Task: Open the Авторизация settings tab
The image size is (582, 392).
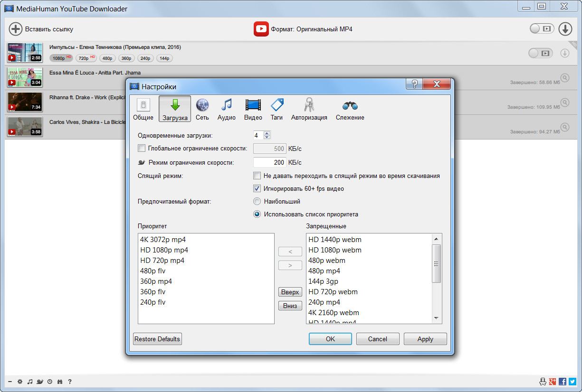Action: coord(309,109)
